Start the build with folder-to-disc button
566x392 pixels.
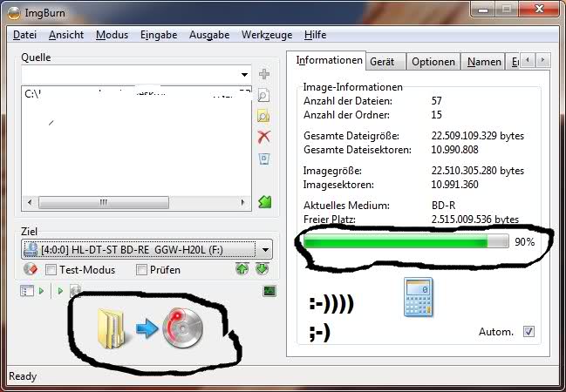150,328
